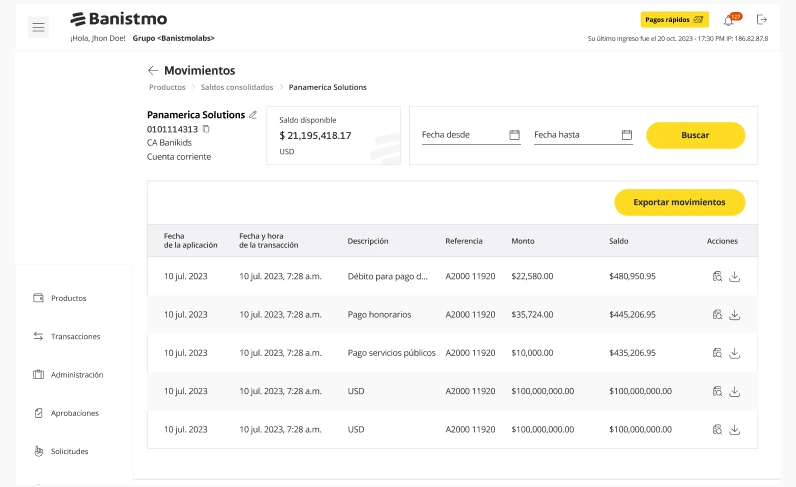Image resolution: width=796 pixels, height=487 pixels.
Task: Click Fecha de la aplicación header
Action: [190, 241]
